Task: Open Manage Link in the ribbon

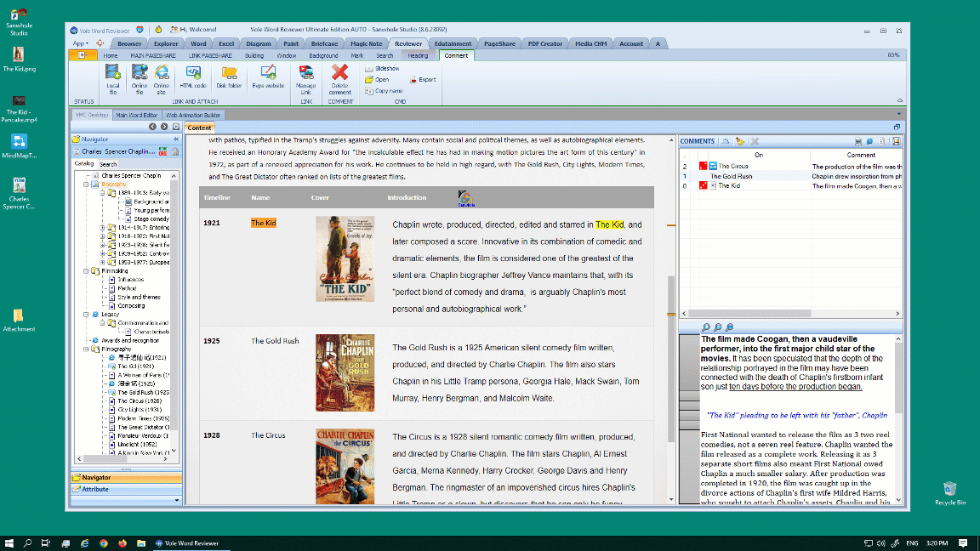Action: 305,73
